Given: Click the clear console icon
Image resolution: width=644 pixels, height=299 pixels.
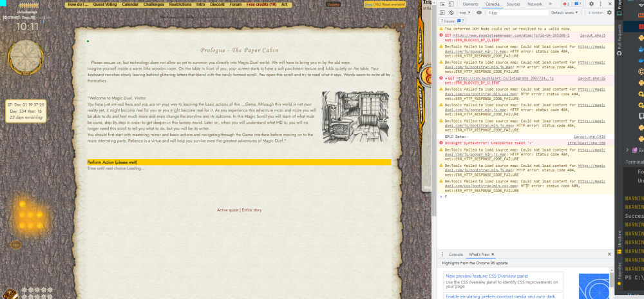Looking at the screenshot, I should 451,12.
